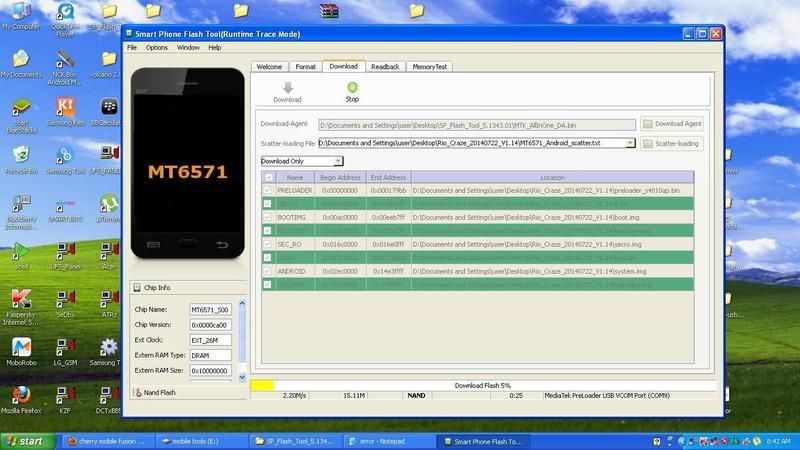800x450 pixels.
Task: Toggle checkbox of green row between SEC_RO and ANDROID
Action: (x=267, y=258)
